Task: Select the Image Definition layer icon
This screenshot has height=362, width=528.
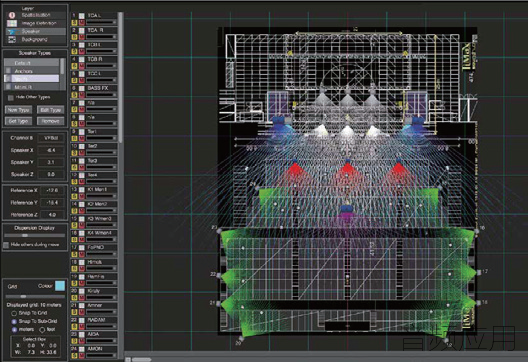Action: [x=12, y=23]
